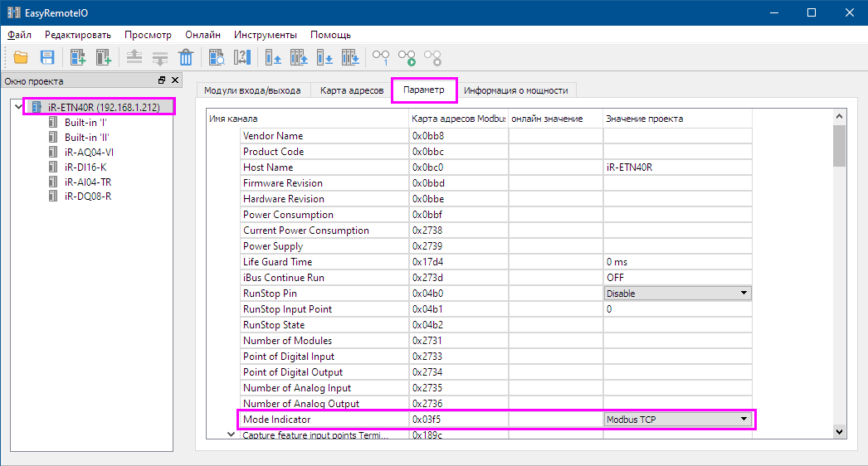This screenshot has width=868, height=466.
Task: Click the Current Power Consumption row label
Action: [x=306, y=231]
